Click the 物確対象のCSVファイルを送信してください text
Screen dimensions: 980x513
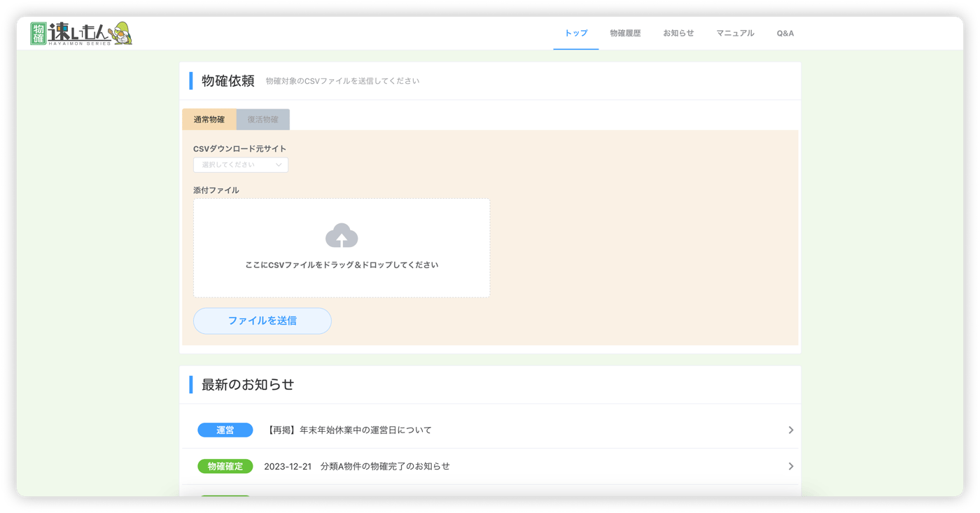(x=343, y=81)
